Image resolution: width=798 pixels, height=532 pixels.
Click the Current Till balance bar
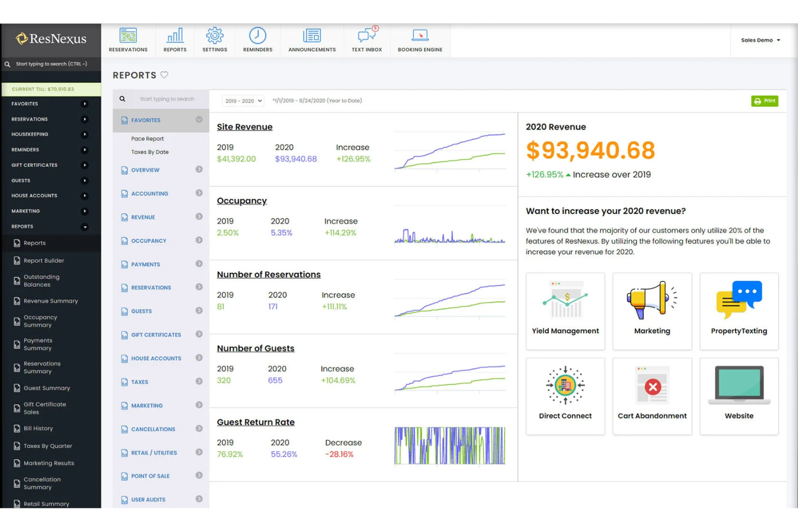click(51, 88)
